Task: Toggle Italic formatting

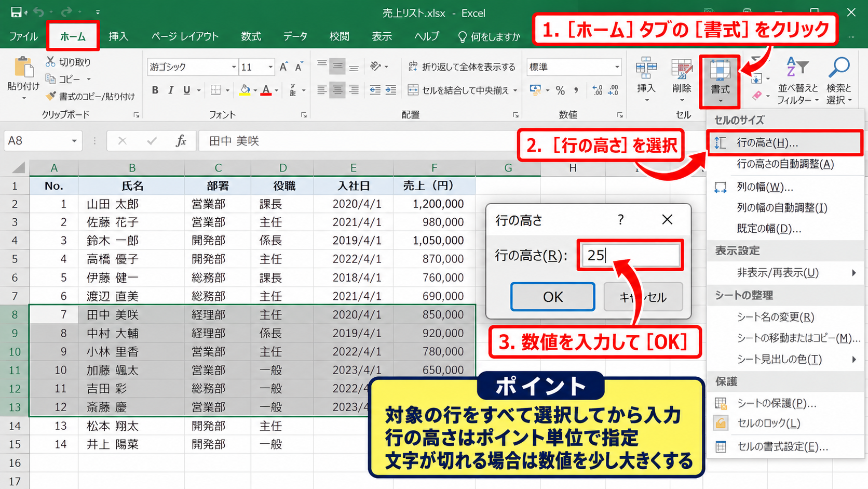Action: (171, 90)
